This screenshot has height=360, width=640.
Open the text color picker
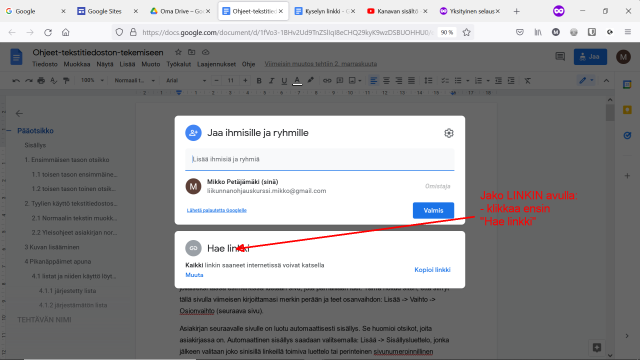click(297, 81)
